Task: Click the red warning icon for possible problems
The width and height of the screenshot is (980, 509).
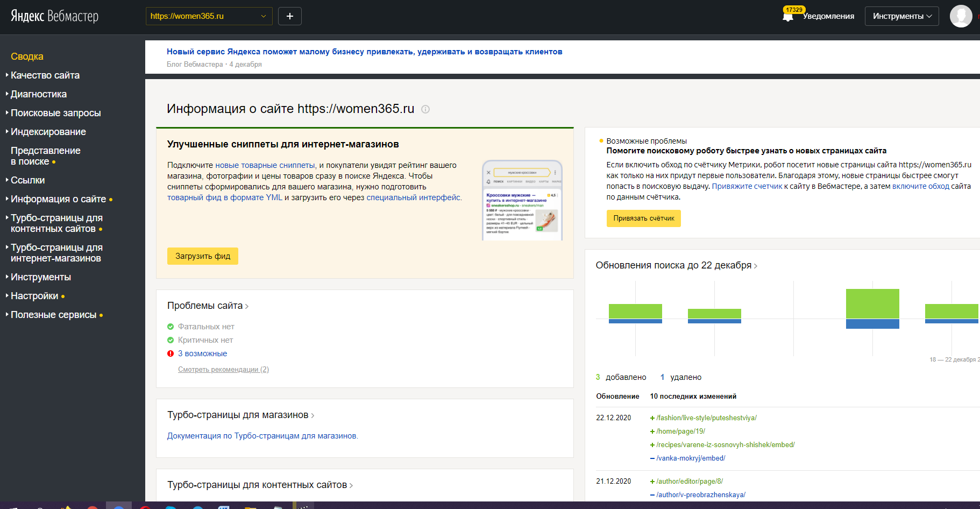Action: click(x=171, y=354)
